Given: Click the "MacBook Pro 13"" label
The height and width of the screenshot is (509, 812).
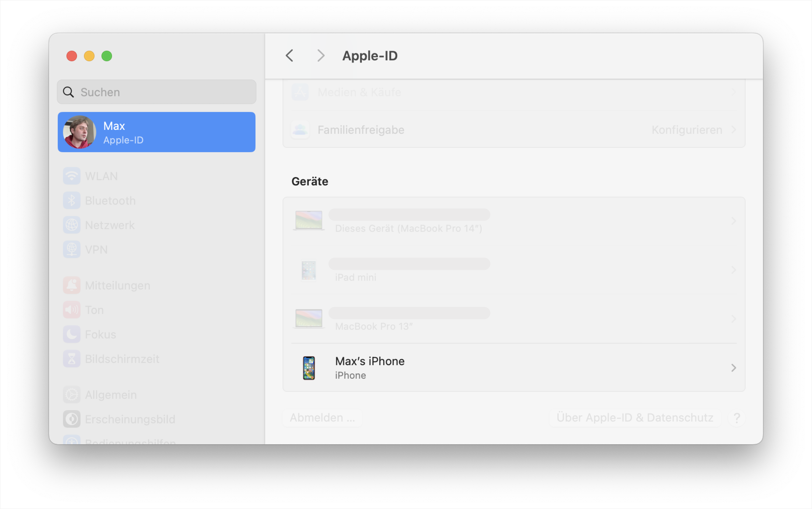Looking at the screenshot, I should click(x=374, y=326).
